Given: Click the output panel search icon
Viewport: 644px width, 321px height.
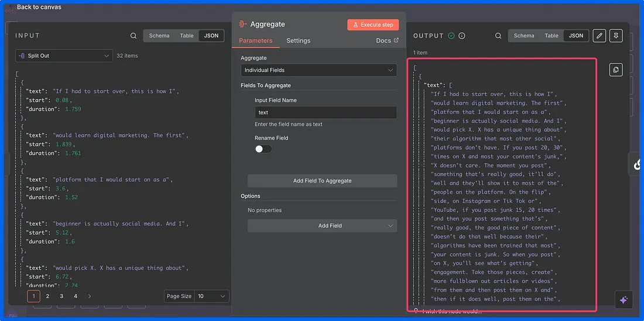Looking at the screenshot, I should (498, 36).
